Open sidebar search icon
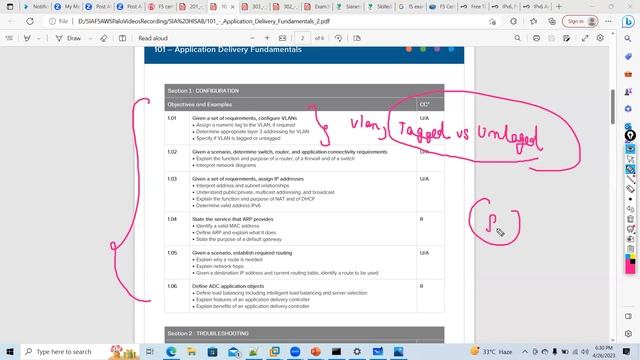This screenshot has width=640, height=360. click(628, 38)
